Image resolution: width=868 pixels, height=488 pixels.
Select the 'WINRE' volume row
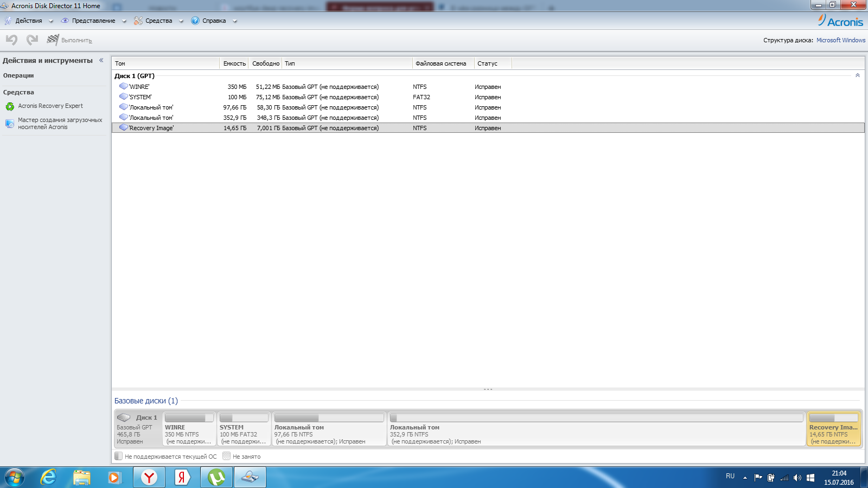click(x=488, y=87)
